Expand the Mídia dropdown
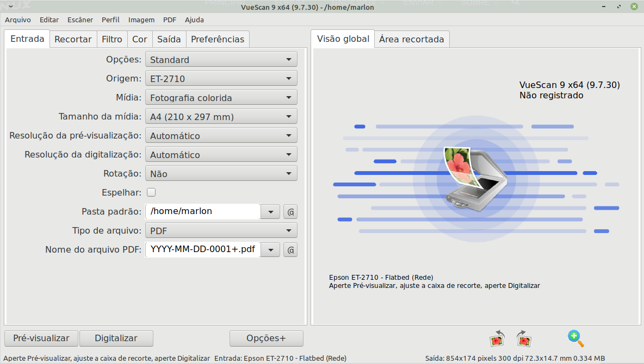 (x=221, y=98)
